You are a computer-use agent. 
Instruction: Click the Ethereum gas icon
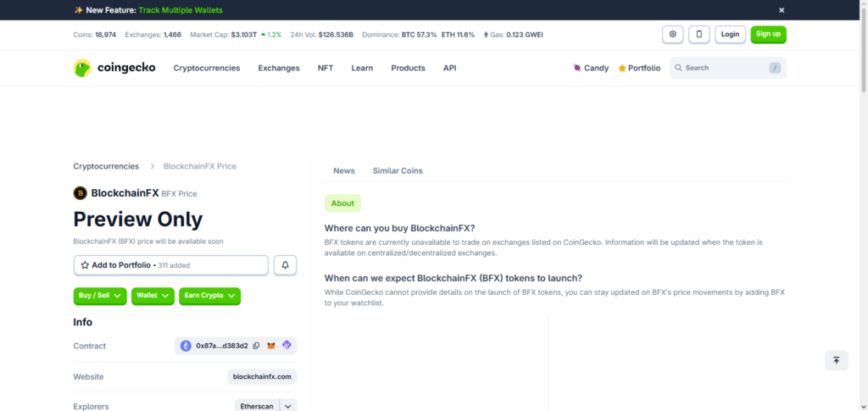tap(487, 34)
